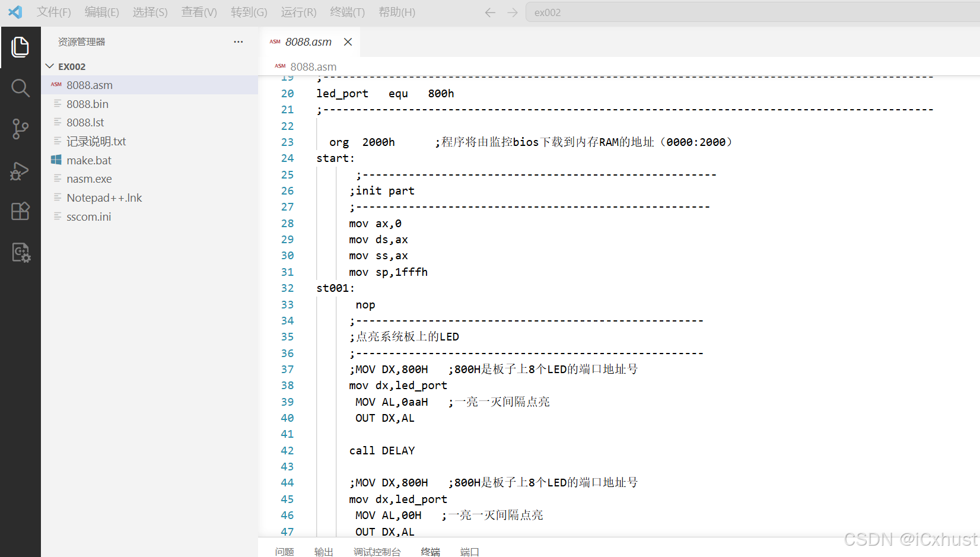This screenshot has height=557, width=980.
Task: Click line number 38 in the gutter
Action: (x=287, y=386)
